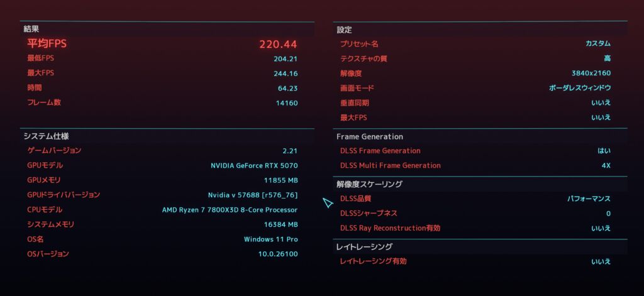
Task: Click the 平均FPS value 220.44
Action: point(278,45)
